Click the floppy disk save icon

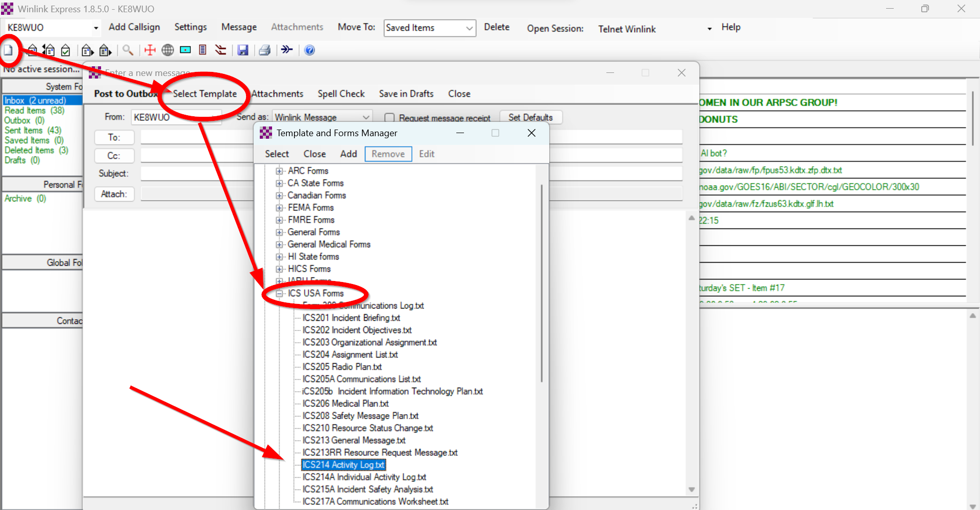[243, 50]
